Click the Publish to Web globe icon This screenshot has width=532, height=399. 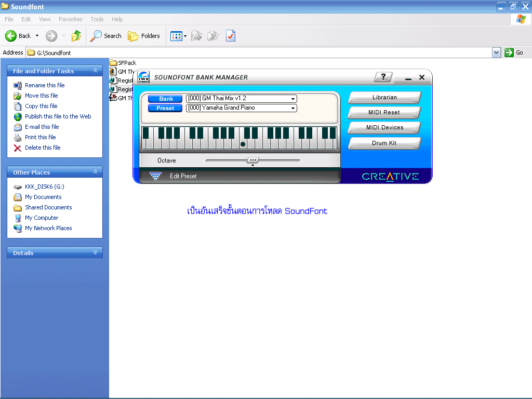click(x=18, y=117)
